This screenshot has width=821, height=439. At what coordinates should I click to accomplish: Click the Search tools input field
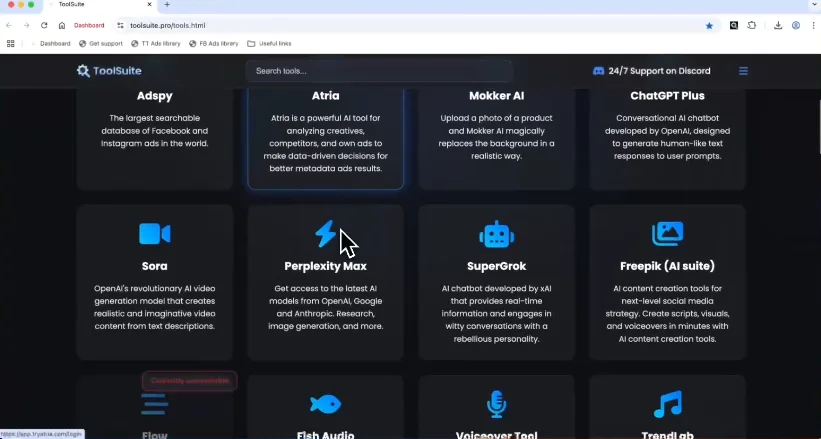point(379,71)
